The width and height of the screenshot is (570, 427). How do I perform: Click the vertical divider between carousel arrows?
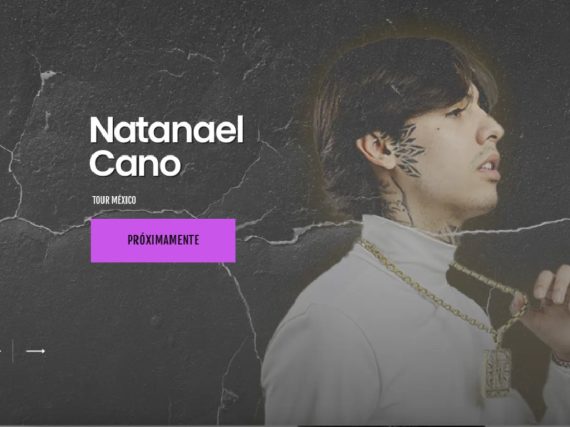(x=13, y=351)
